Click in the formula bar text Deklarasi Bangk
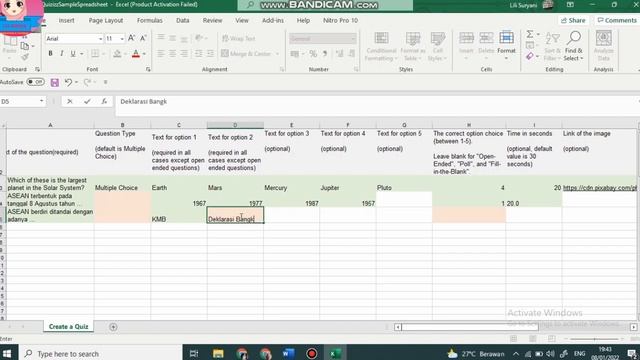 (144, 102)
